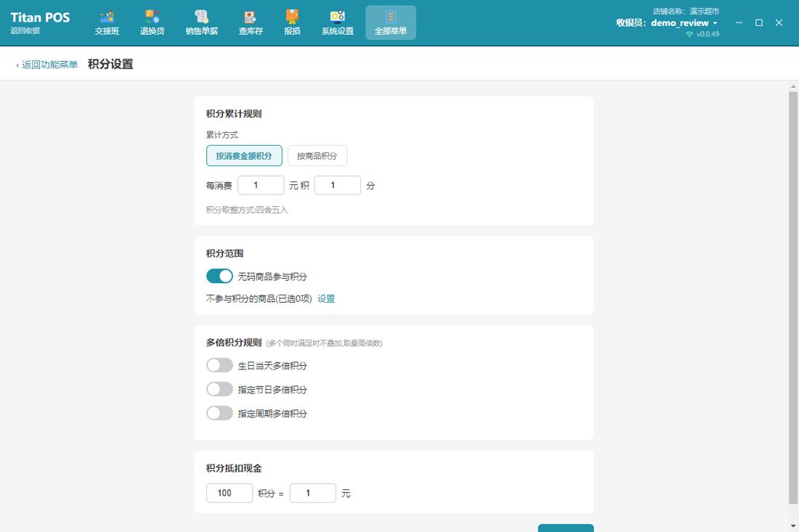This screenshot has width=799, height=532.
Task: Enable the 指定周期多倍积分 toggle
Action: pyautogui.click(x=219, y=413)
